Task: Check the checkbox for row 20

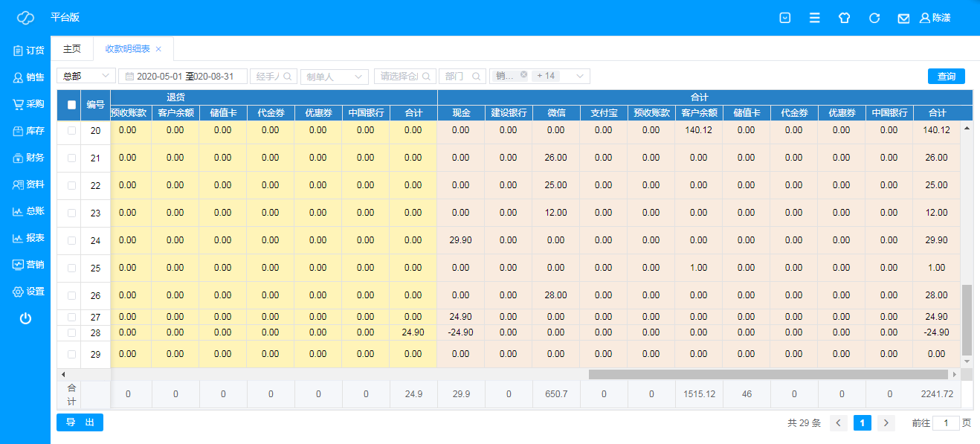Action: coord(72,130)
